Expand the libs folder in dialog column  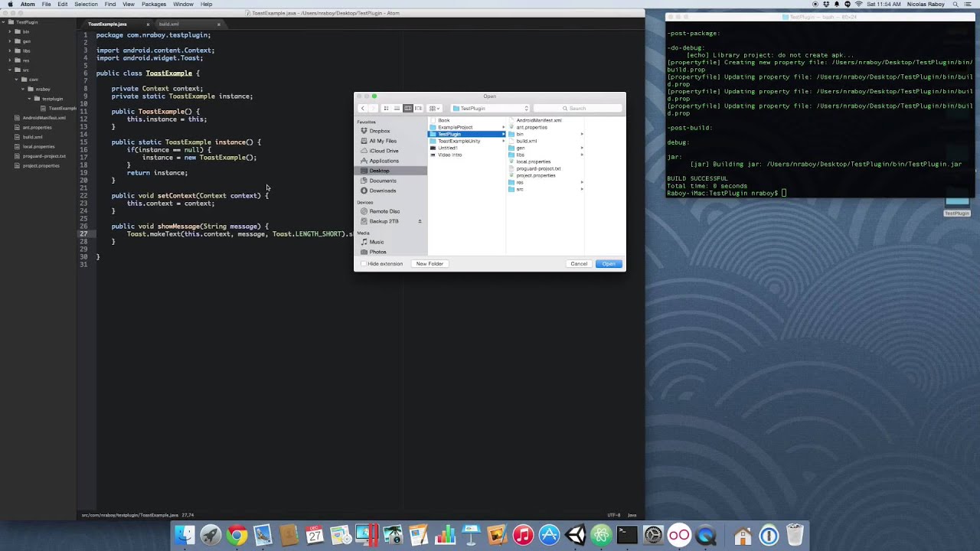coord(582,155)
